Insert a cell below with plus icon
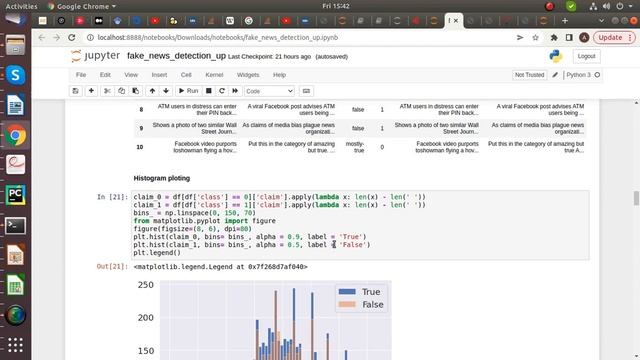Image resolution: width=640 pixels, height=360 pixels. (x=91, y=91)
